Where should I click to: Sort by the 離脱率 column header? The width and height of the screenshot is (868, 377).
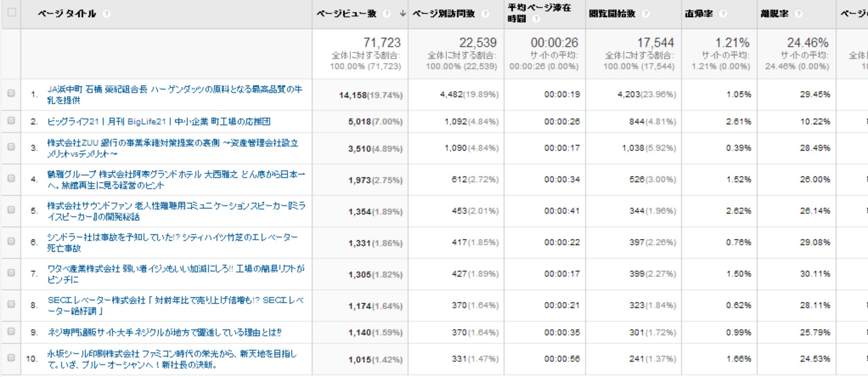pos(774,14)
